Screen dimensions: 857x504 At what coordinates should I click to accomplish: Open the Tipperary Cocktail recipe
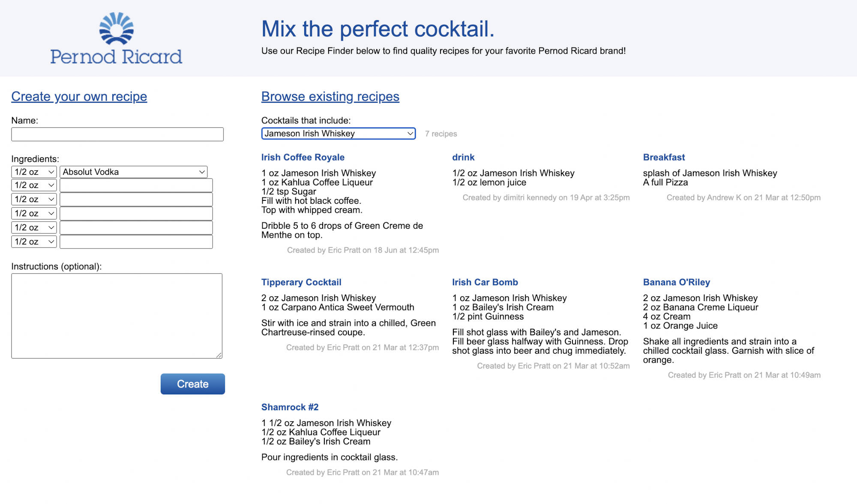click(301, 283)
